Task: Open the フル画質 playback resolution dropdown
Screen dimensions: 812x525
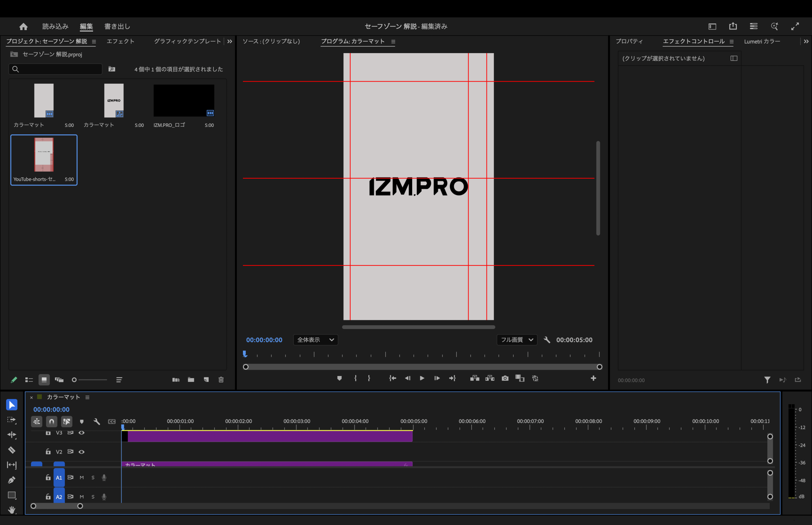Action: click(x=517, y=340)
